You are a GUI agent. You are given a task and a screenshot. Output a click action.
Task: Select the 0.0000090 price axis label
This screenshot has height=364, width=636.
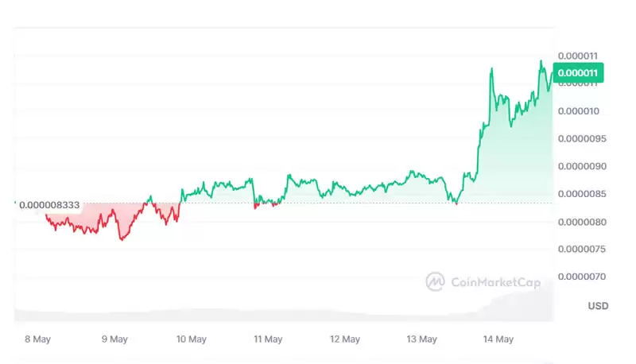coord(583,166)
